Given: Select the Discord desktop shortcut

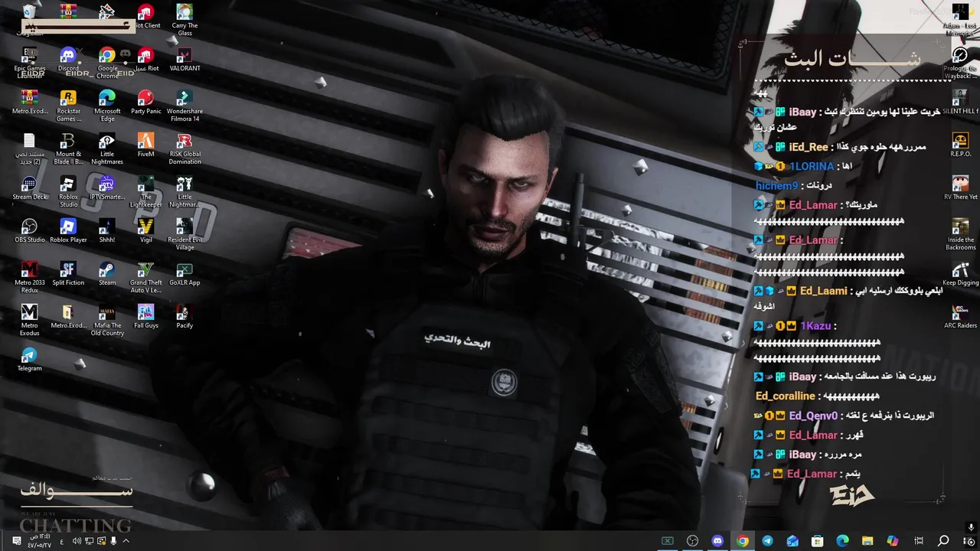Looking at the screenshot, I should tap(68, 60).
